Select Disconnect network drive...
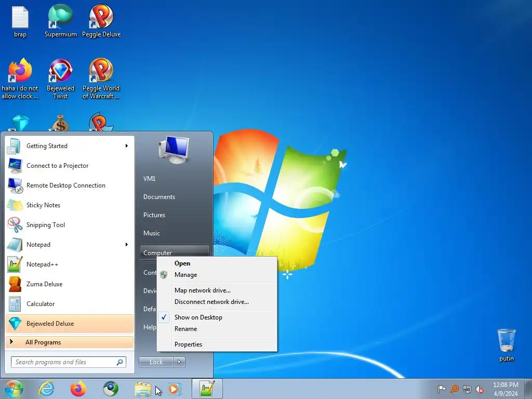 (217, 302)
